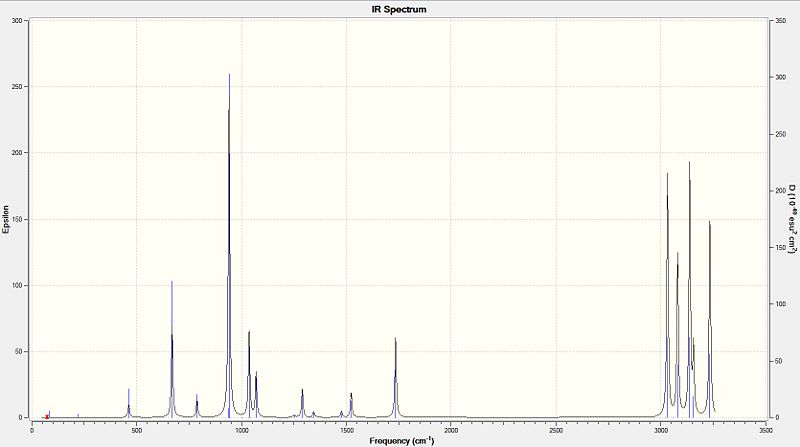The image size is (800, 447).
Task: Select the '250' tick on the Epsilon axis
Action: click(17, 87)
